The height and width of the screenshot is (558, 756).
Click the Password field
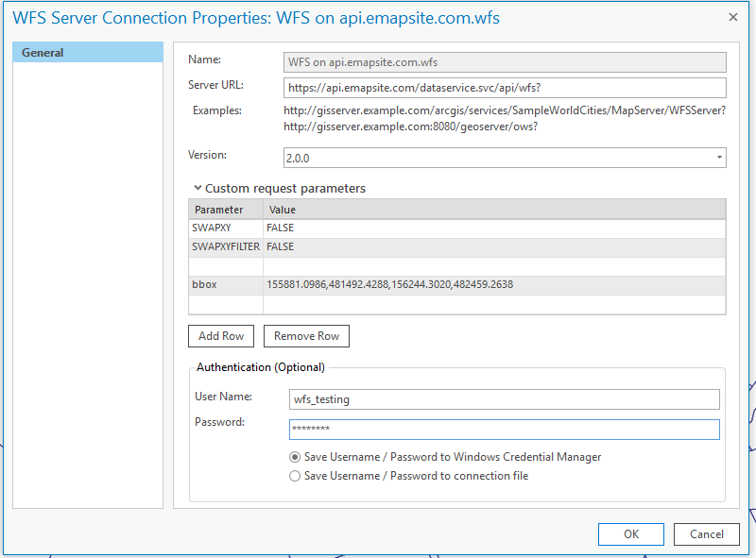[x=504, y=430]
